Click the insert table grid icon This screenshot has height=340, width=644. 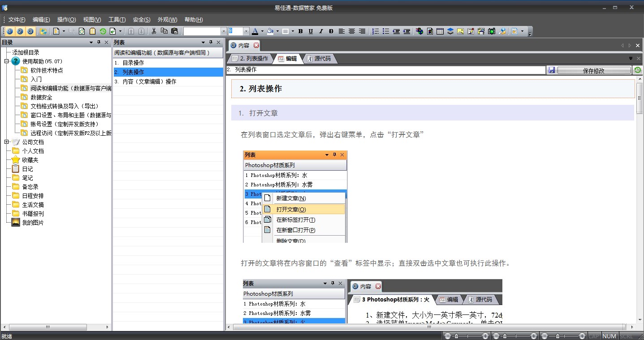pos(440,31)
